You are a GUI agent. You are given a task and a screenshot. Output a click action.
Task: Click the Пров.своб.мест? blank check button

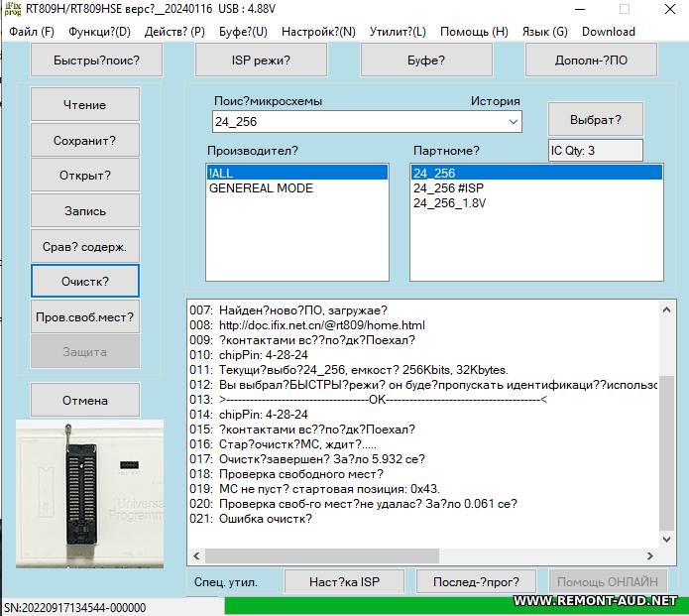[85, 317]
